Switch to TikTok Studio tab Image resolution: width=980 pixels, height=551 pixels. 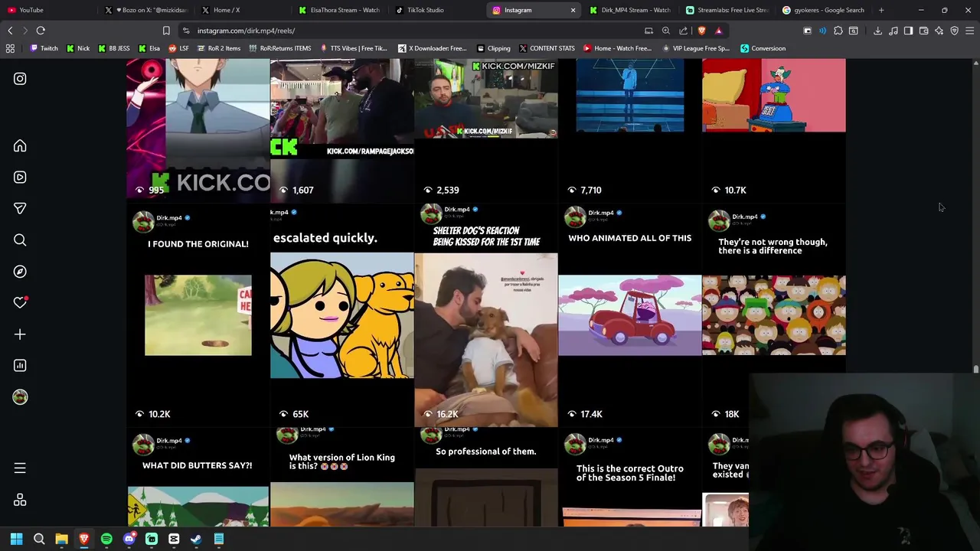point(435,10)
